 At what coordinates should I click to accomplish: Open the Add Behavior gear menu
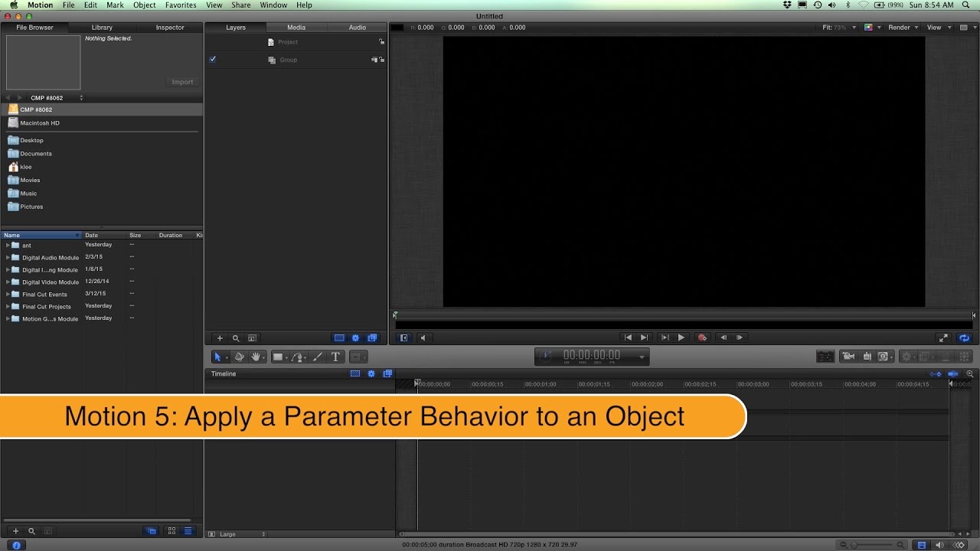[x=908, y=357]
